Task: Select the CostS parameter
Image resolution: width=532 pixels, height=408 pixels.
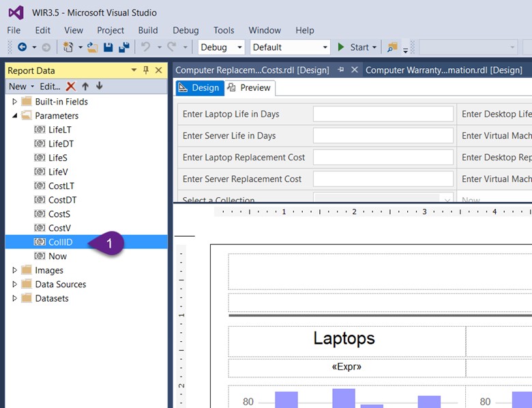Action: pyautogui.click(x=59, y=214)
